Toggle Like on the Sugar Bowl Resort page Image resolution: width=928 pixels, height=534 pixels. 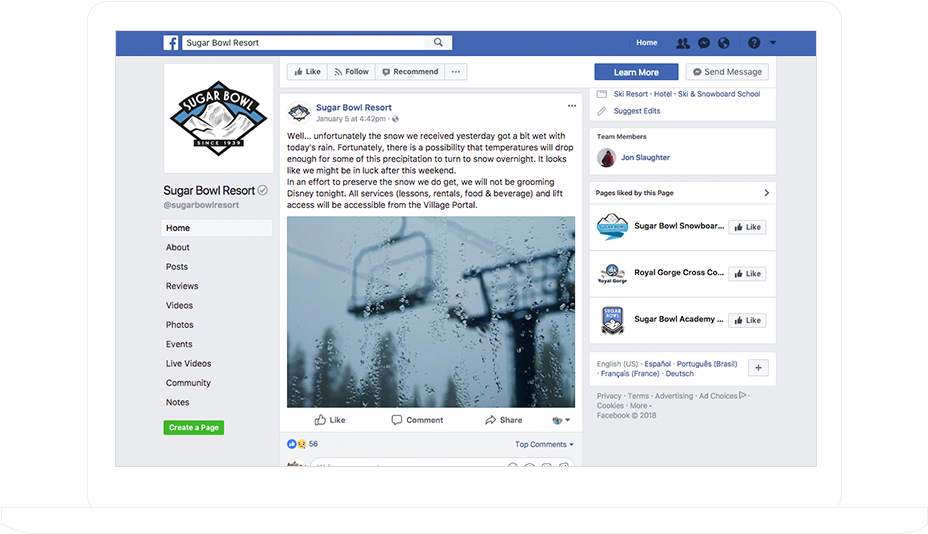pyautogui.click(x=307, y=72)
